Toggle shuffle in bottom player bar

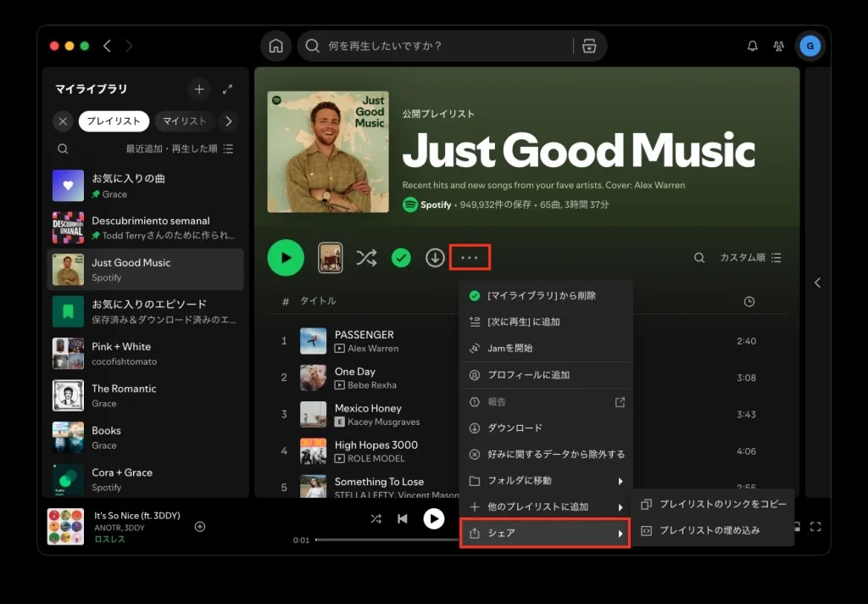pos(376,518)
